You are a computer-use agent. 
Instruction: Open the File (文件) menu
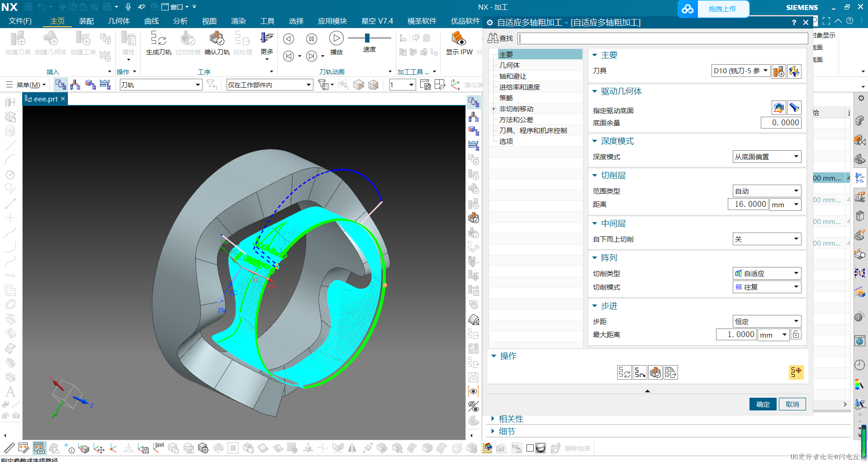(20, 21)
